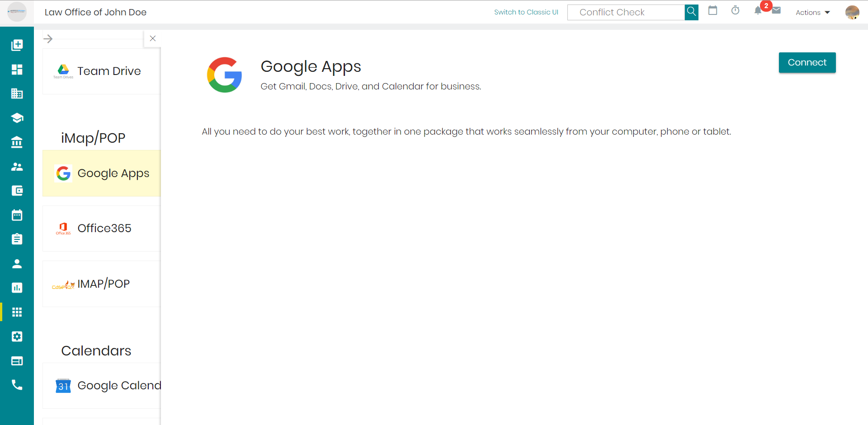Viewport: 868px width, 425px height.
Task: Click the Law Office of John Doe title
Action: [95, 12]
